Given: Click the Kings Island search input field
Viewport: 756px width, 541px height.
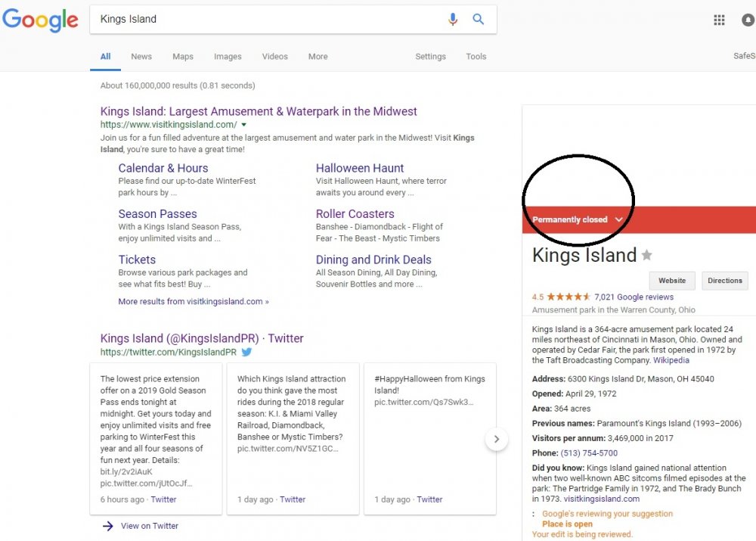Looking at the screenshot, I should pyautogui.click(x=265, y=19).
